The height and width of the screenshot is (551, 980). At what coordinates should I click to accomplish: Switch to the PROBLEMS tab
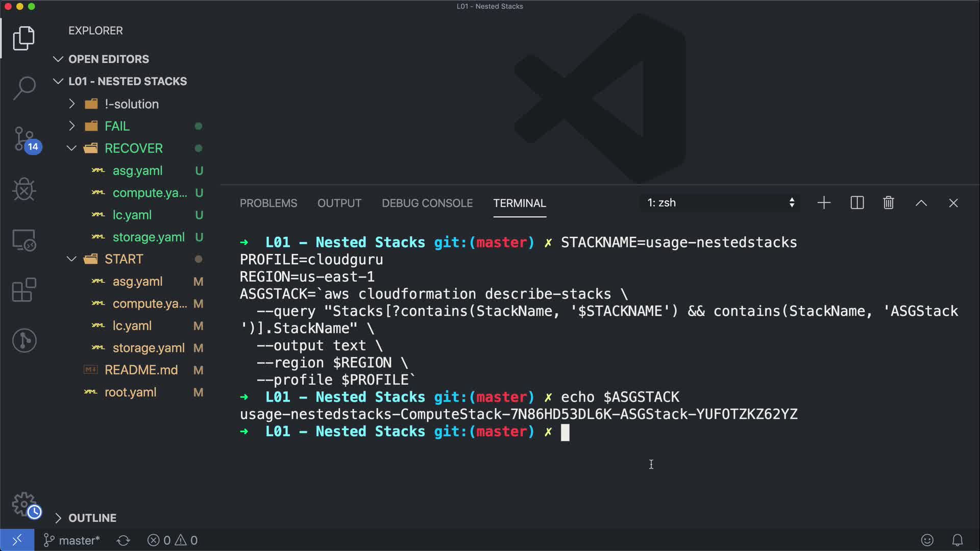[268, 203]
